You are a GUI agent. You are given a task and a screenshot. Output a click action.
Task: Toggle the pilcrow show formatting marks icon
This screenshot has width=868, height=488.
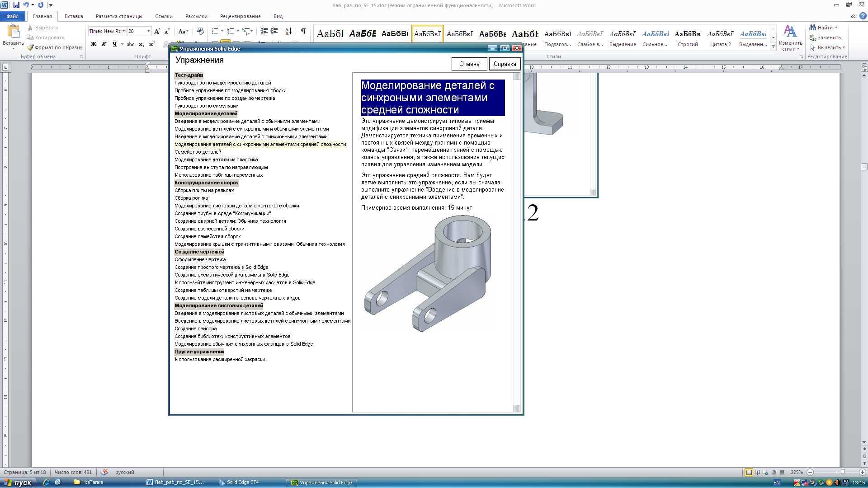click(x=303, y=31)
